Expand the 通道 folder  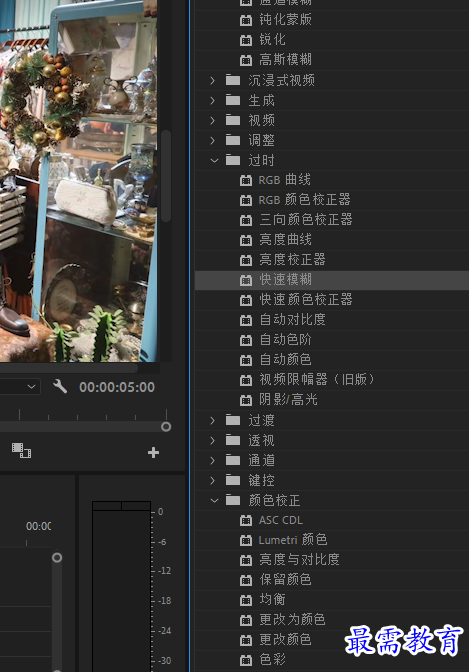tap(213, 460)
